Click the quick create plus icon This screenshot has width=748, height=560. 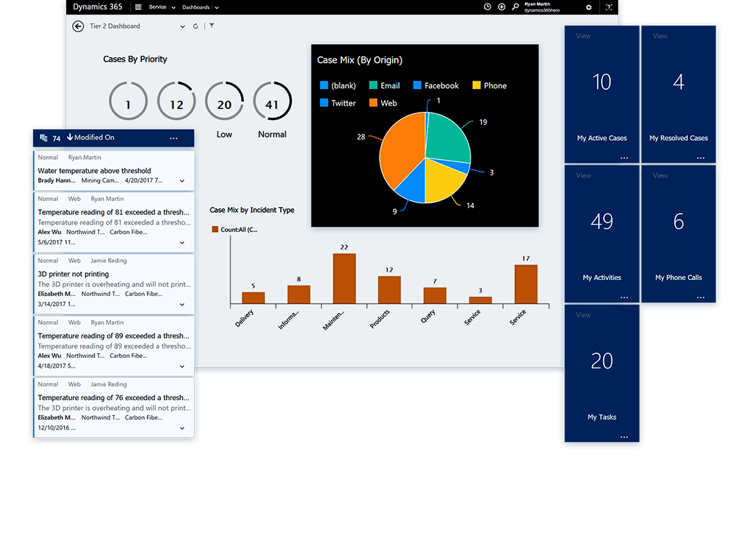(502, 7)
